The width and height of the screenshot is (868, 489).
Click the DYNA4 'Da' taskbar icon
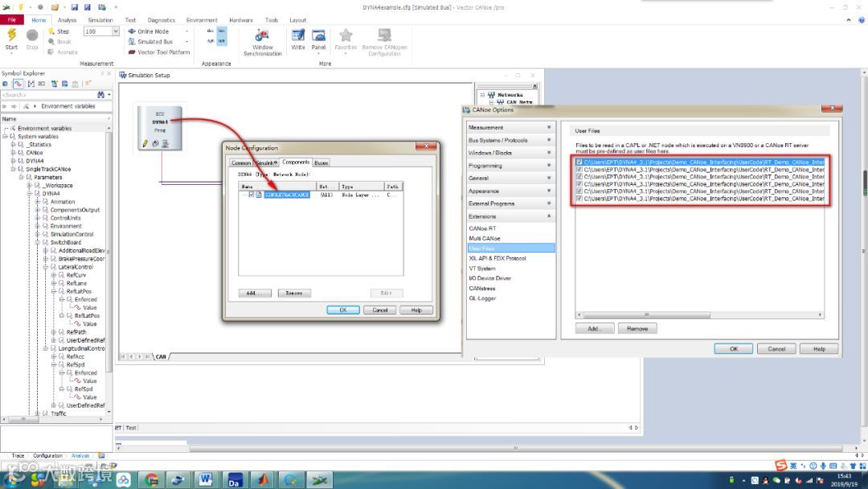(234, 479)
